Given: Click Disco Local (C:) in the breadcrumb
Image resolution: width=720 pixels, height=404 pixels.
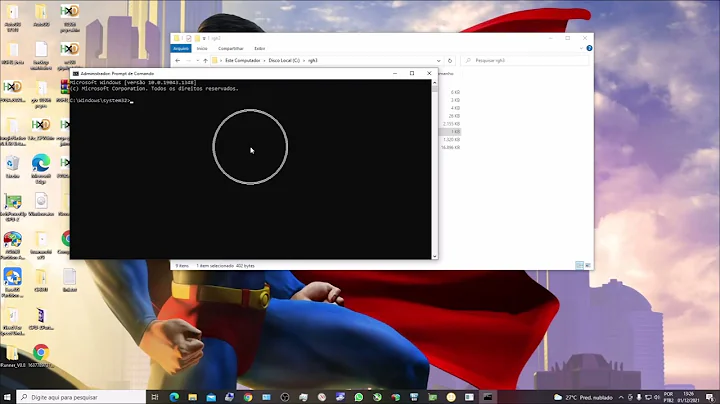Looking at the screenshot, I should pos(284,61).
